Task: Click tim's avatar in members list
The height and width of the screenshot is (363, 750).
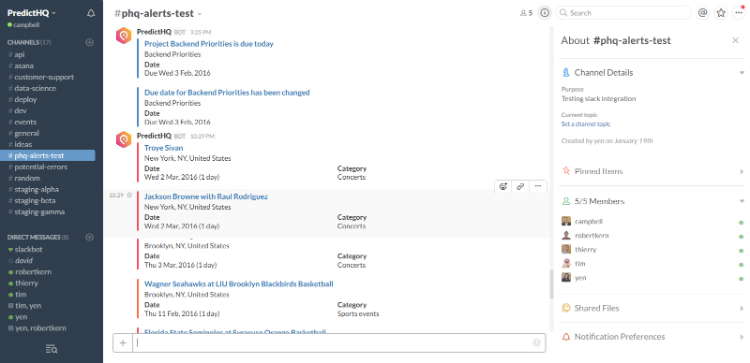Action: tap(566, 264)
